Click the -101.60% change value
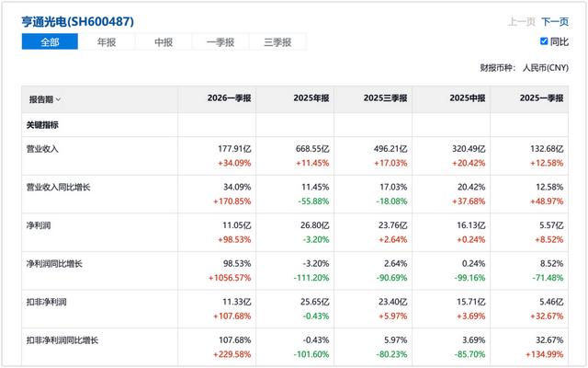 point(311,355)
